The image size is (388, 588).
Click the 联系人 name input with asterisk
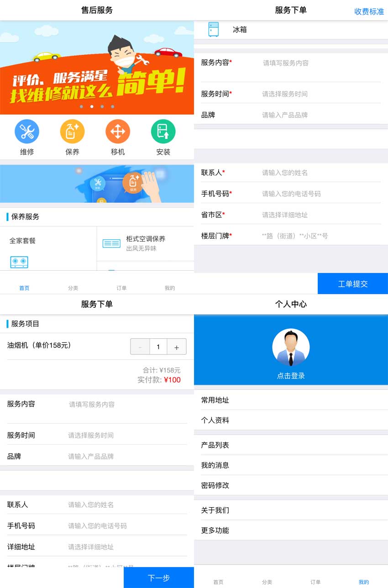tap(320, 173)
